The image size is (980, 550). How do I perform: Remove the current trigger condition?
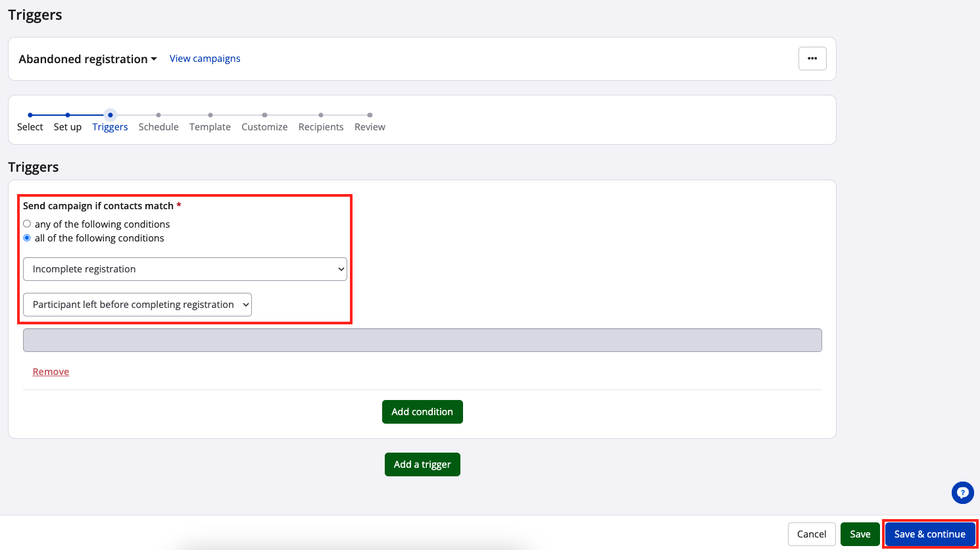click(x=51, y=372)
